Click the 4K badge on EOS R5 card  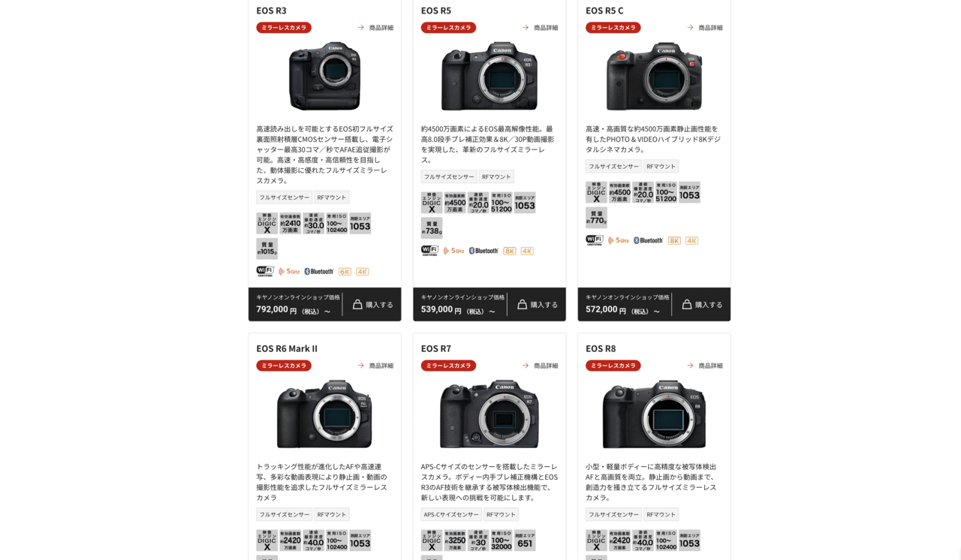pyautogui.click(x=527, y=251)
